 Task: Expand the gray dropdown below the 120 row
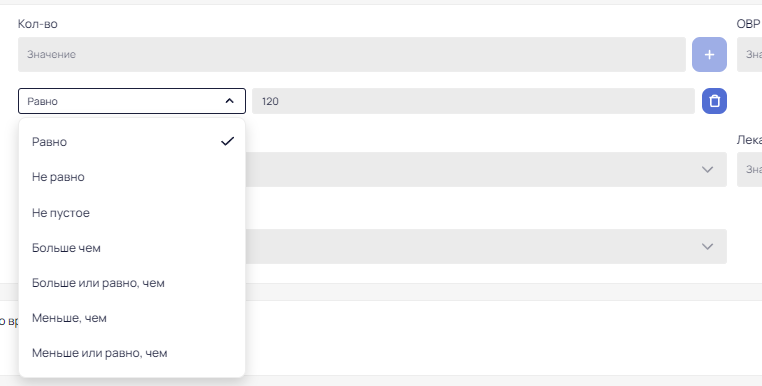pyautogui.click(x=707, y=169)
